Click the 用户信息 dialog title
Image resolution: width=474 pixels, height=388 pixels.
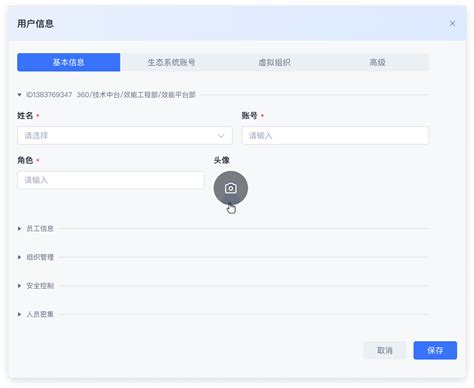tap(35, 24)
